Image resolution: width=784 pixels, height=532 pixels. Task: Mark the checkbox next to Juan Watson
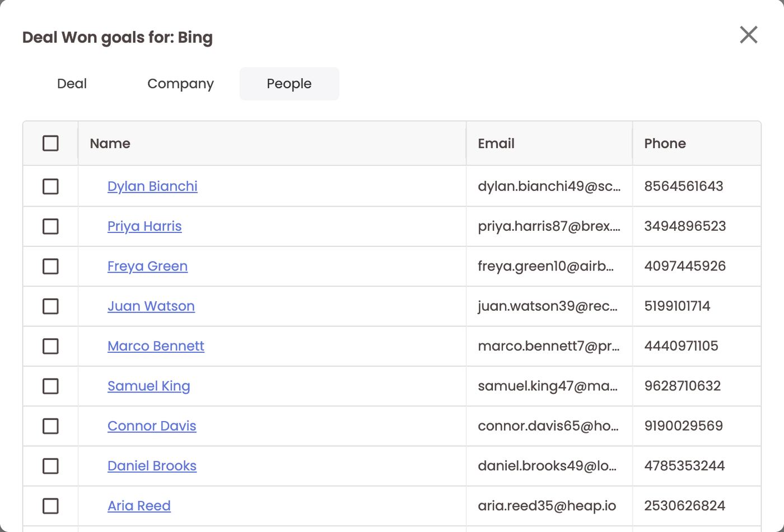[x=50, y=306]
